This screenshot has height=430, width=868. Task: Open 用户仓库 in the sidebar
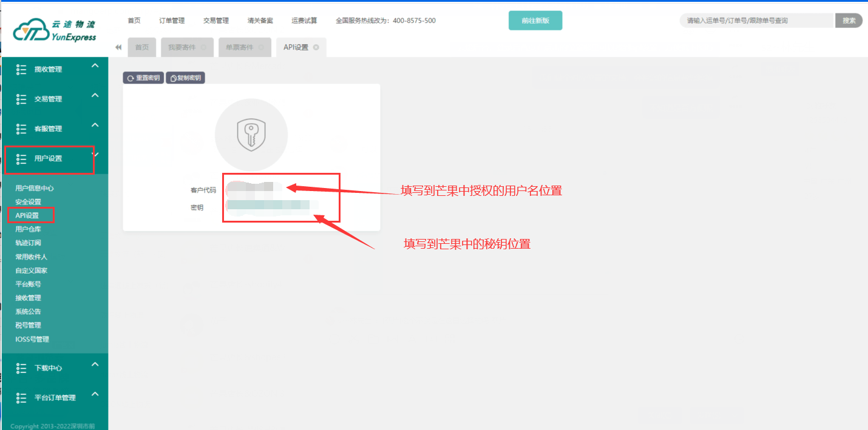(x=29, y=229)
